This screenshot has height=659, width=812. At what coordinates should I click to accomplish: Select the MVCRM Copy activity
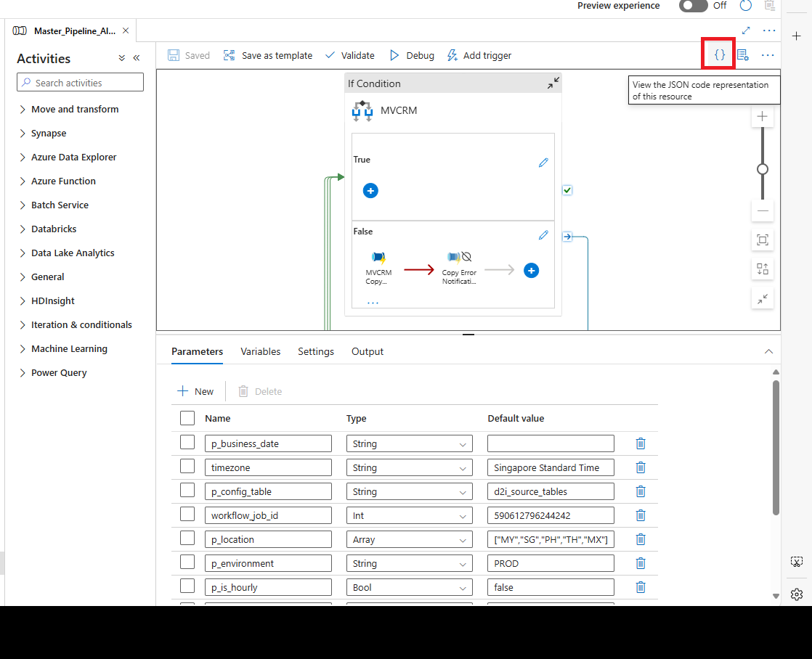(378, 268)
